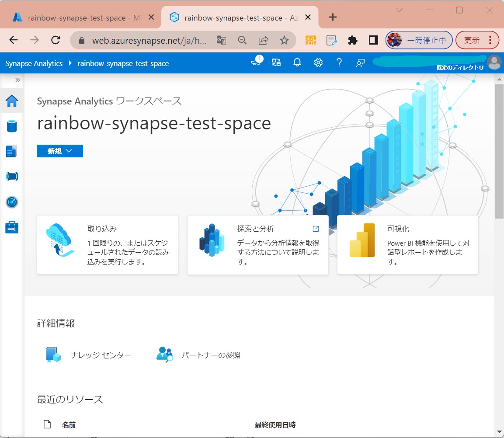This screenshot has width=504, height=438.
Task: Go forward in browser history
Action: pyautogui.click(x=35, y=40)
